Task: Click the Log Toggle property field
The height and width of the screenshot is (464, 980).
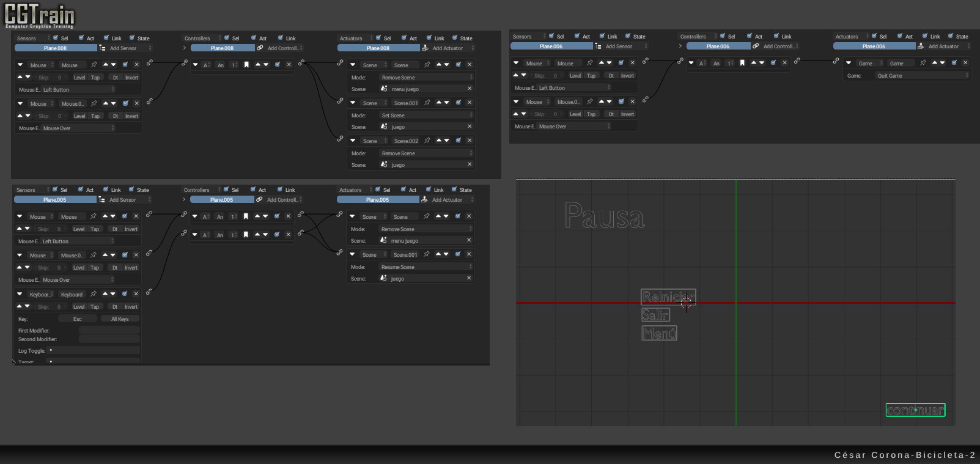Action: [94, 351]
